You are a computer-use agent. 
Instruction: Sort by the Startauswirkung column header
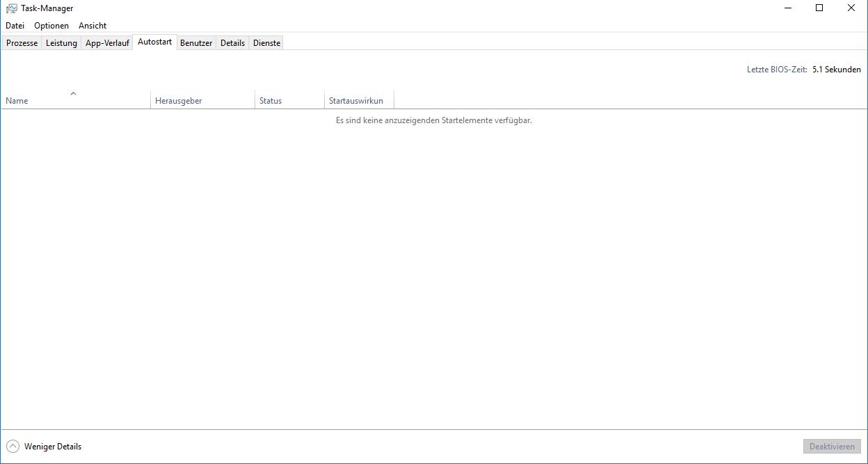pos(359,99)
